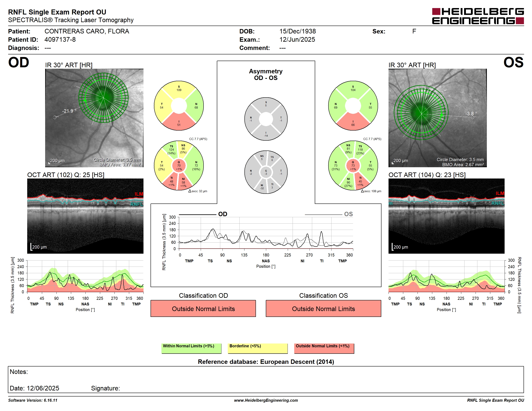Click the OS legend line in combined graph

pyautogui.click(x=323, y=215)
